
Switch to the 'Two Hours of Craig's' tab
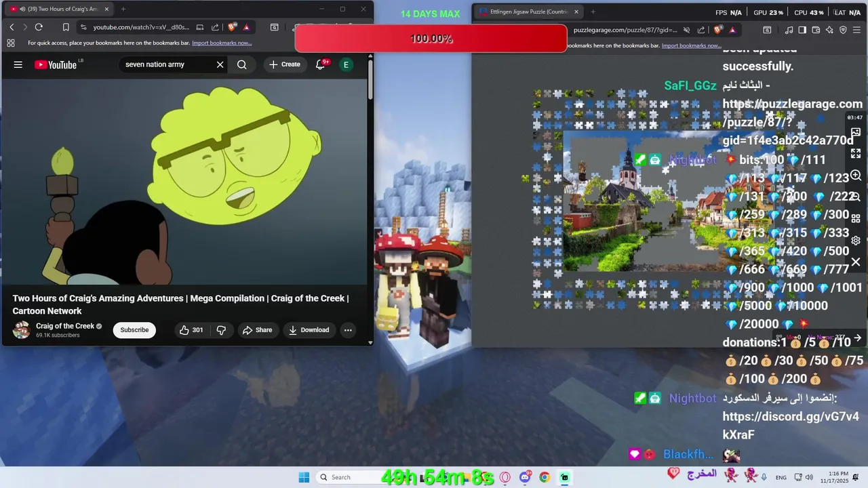58,9
